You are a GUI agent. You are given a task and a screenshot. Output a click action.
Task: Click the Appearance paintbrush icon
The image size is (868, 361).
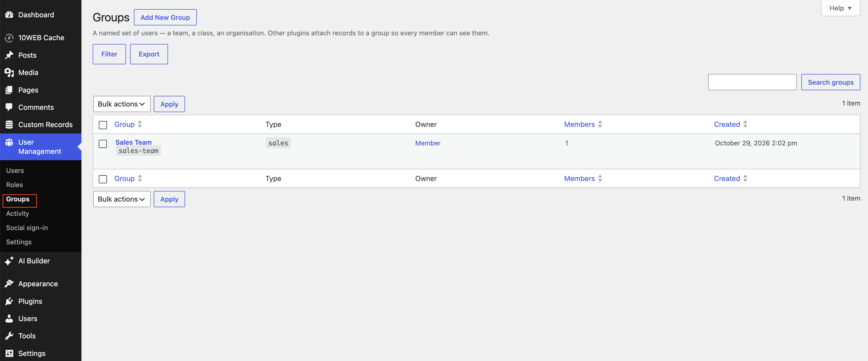point(9,284)
